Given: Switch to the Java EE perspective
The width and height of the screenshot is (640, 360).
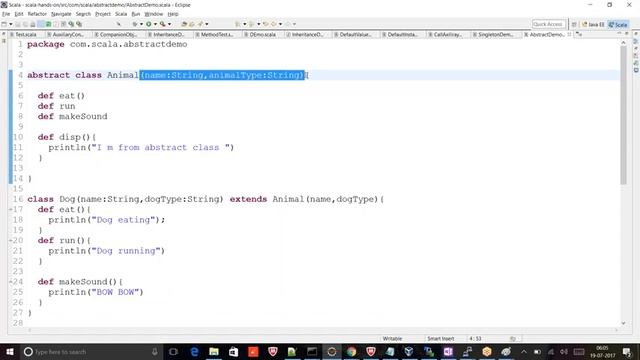Looking at the screenshot, I should [x=593, y=24].
